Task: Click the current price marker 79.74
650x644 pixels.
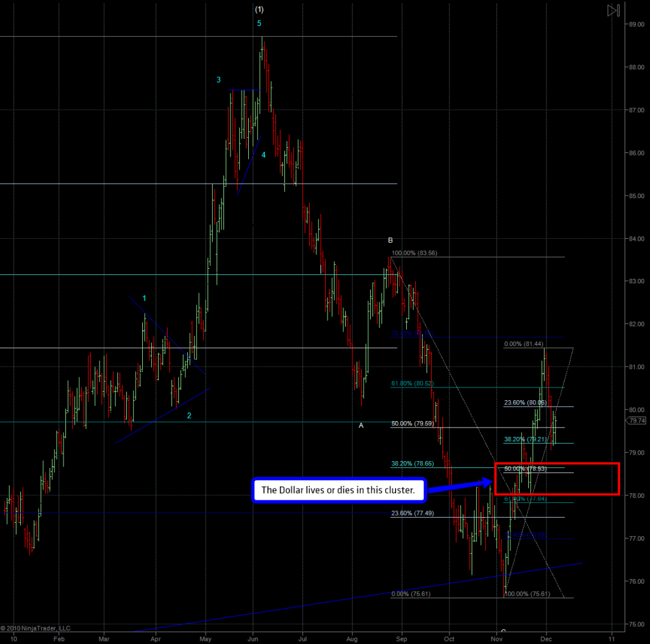Action: 637,420
